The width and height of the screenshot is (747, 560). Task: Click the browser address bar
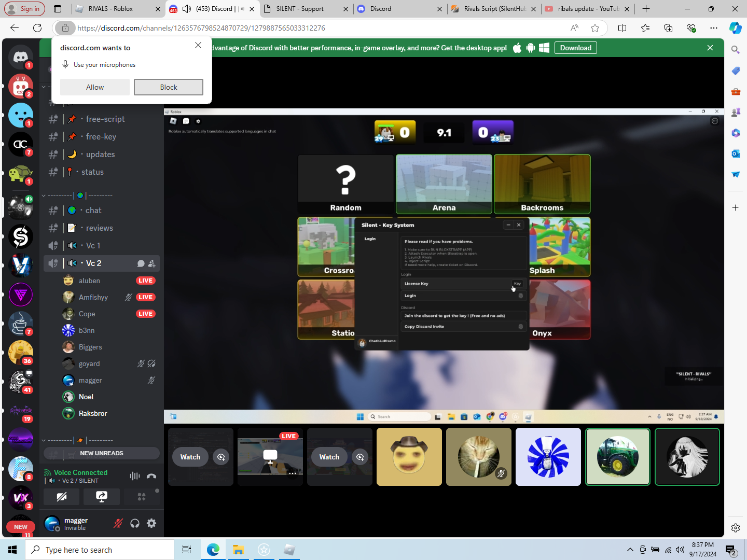(322, 28)
